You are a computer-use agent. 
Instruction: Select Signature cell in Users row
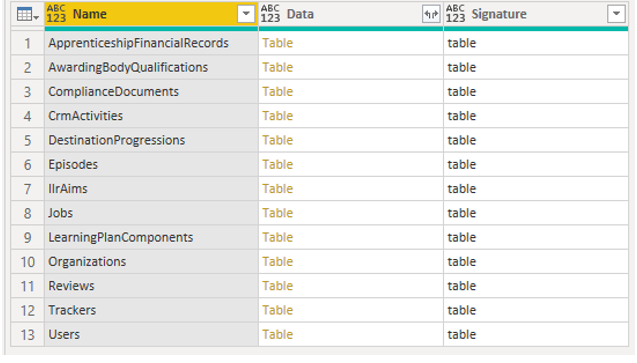[x=536, y=335]
